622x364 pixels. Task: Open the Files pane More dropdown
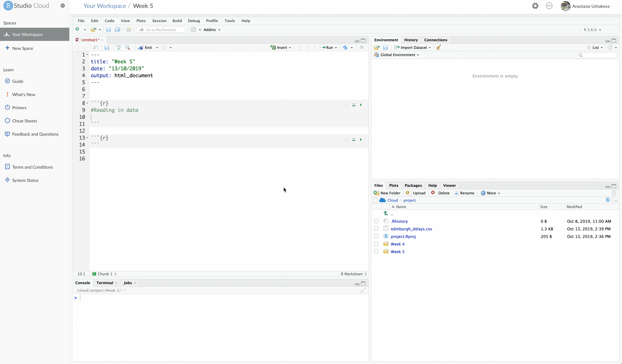490,193
